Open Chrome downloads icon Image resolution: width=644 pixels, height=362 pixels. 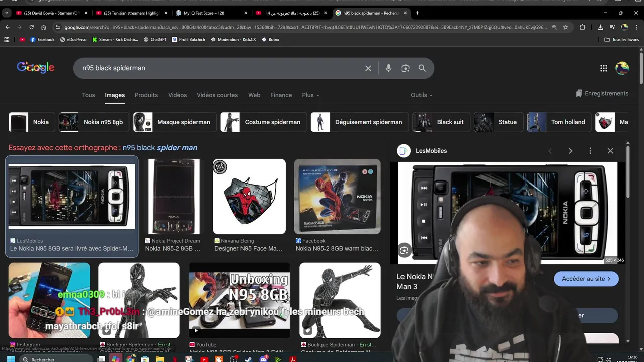click(600, 27)
